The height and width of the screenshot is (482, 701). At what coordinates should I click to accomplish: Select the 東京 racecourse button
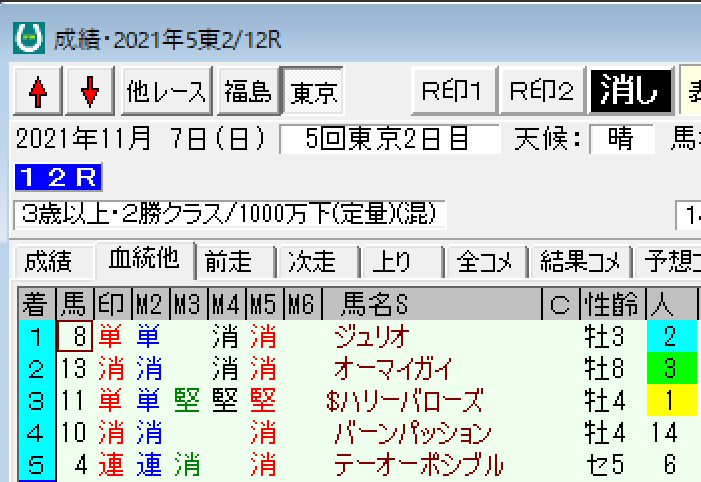[x=313, y=92]
